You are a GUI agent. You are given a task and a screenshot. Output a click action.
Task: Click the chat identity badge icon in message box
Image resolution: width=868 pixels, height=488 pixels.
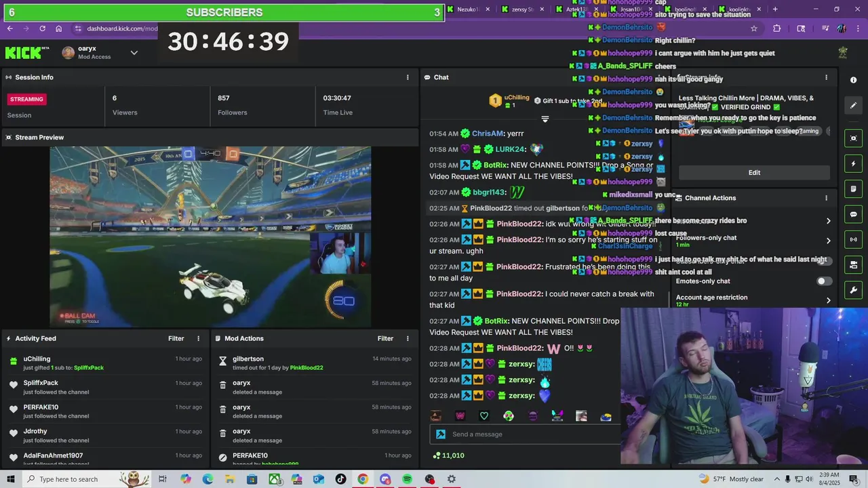[441, 434]
